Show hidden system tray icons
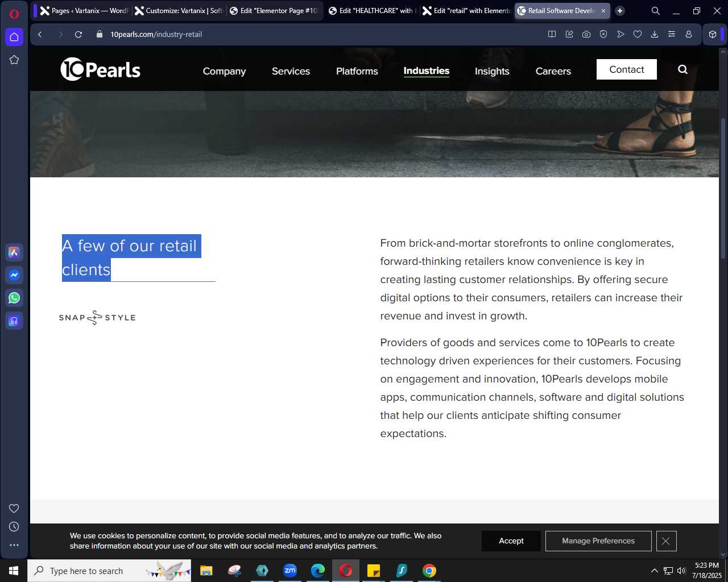This screenshot has width=728, height=582. [x=655, y=571]
